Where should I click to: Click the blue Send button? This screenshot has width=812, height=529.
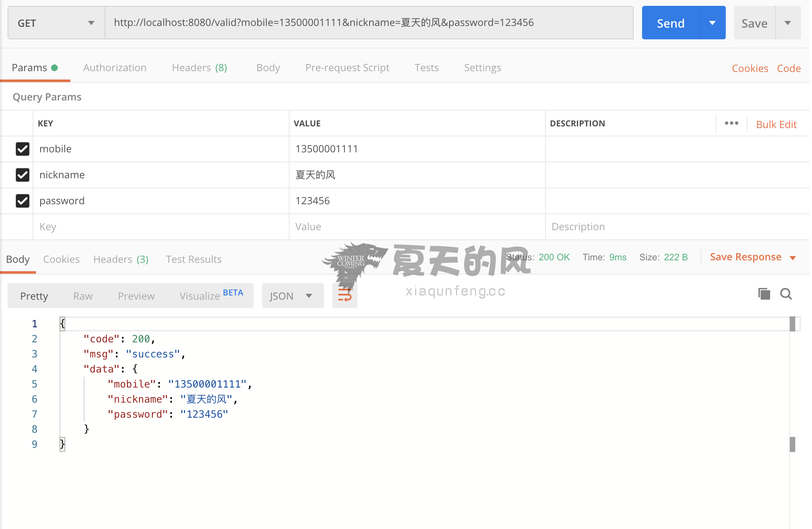pyautogui.click(x=671, y=23)
